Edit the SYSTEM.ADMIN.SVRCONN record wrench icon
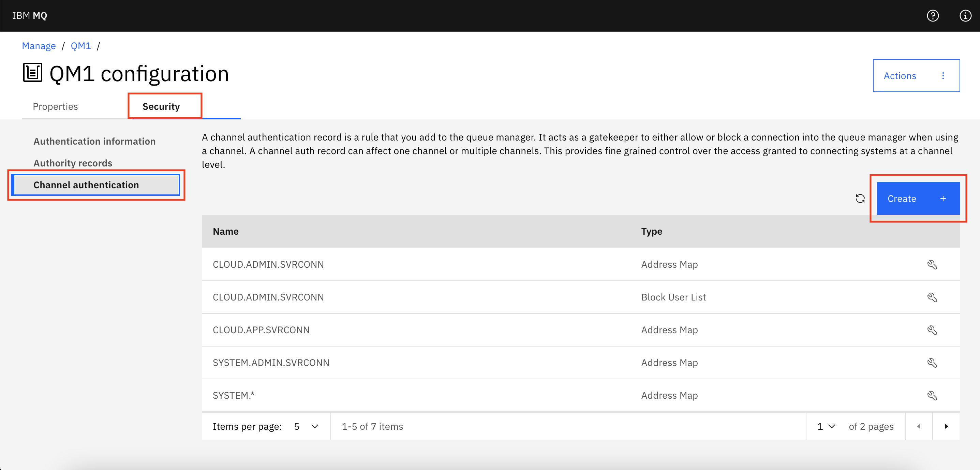980x470 pixels. click(932, 363)
